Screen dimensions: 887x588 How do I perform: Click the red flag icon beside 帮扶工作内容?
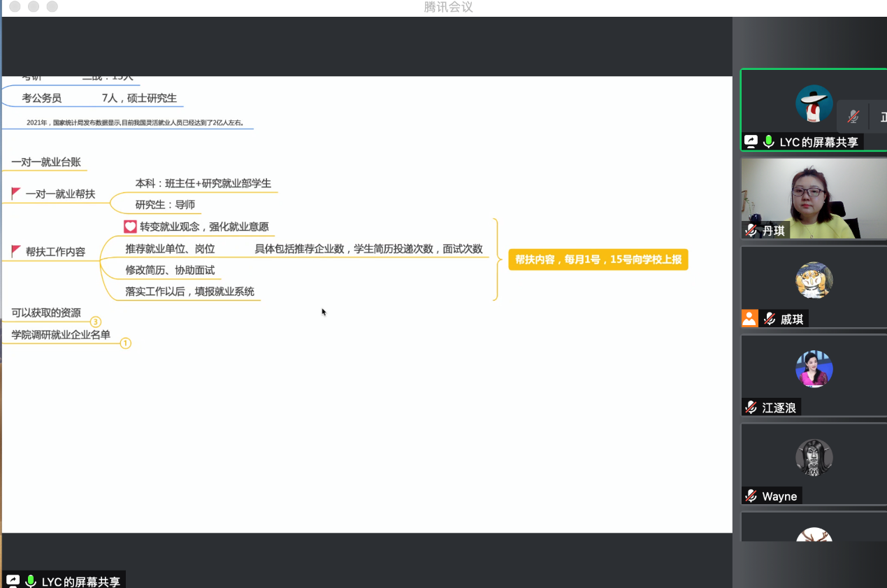point(16,251)
